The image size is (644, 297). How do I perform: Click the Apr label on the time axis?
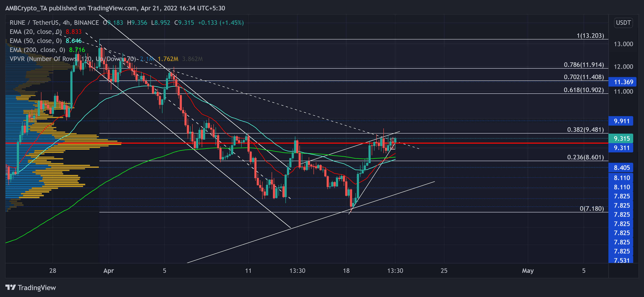pyautogui.click(x=109, y=271)
